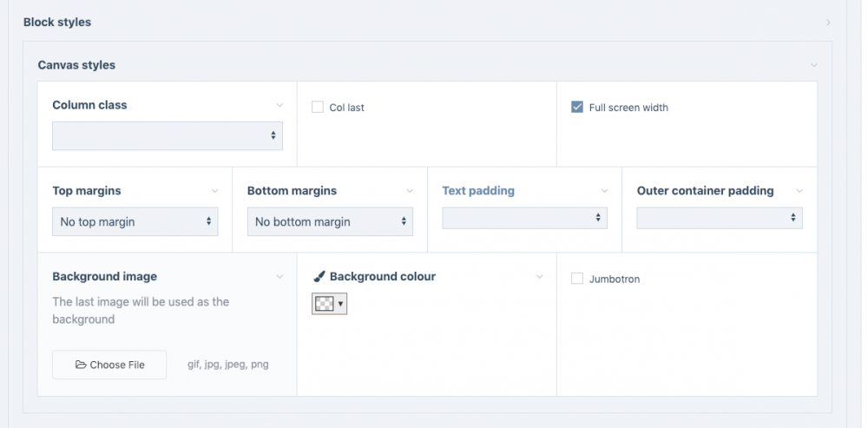Open the Column class dropdown
The image size is (868, 428).
pyautogui.click(x=168, y=135)
